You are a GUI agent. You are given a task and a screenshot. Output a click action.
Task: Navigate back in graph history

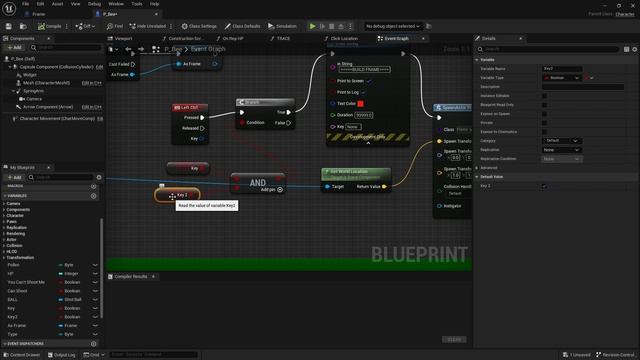[129, 49]
